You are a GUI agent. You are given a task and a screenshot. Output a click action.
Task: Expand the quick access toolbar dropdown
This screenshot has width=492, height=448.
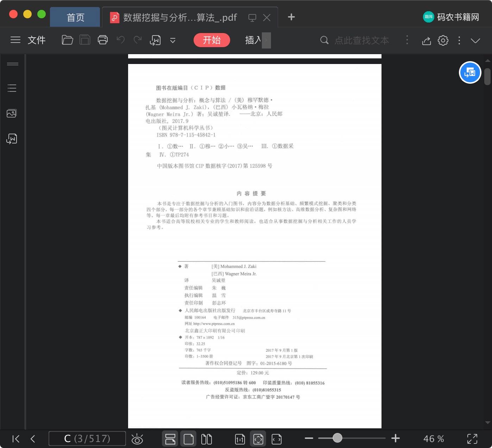[x=173, y=40]
